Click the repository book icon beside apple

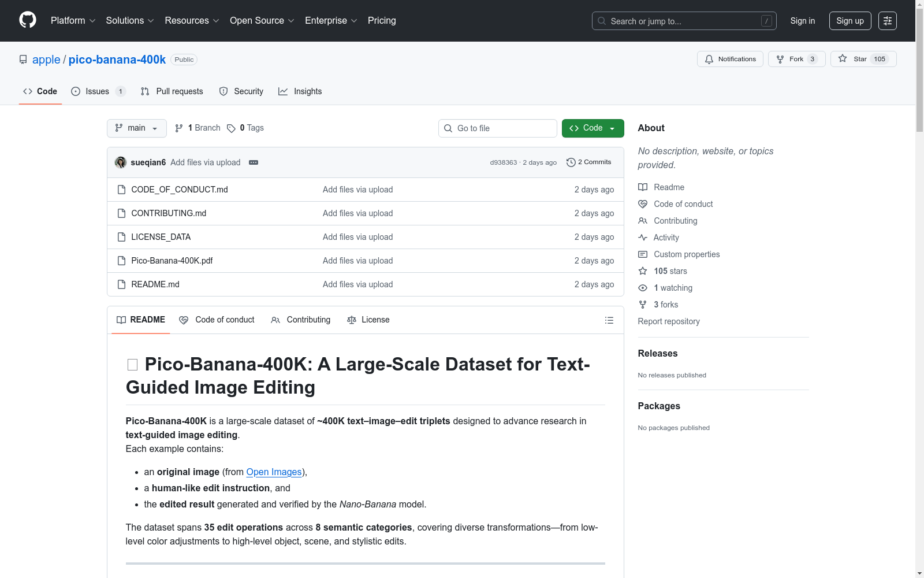[x=23, y=60]
